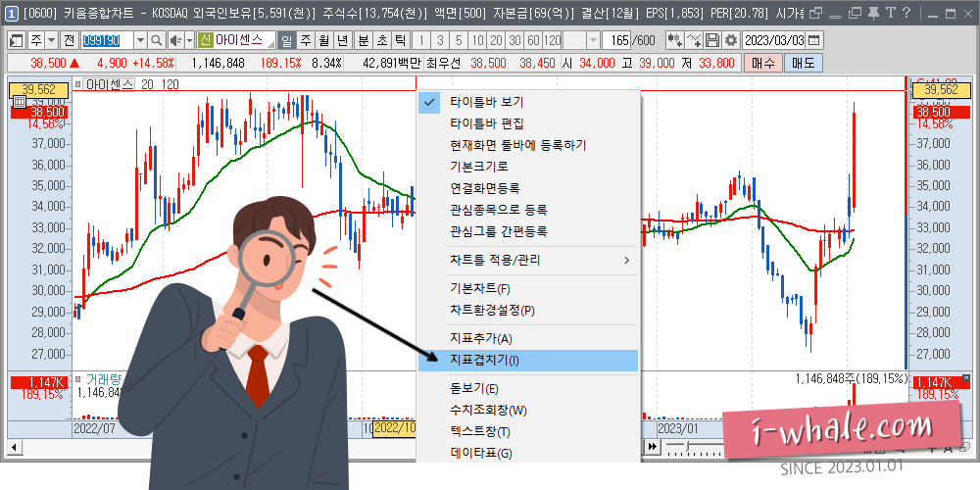
Task: Click the linked-windows icon left of title controls
Action: click(x=815, y=13)
